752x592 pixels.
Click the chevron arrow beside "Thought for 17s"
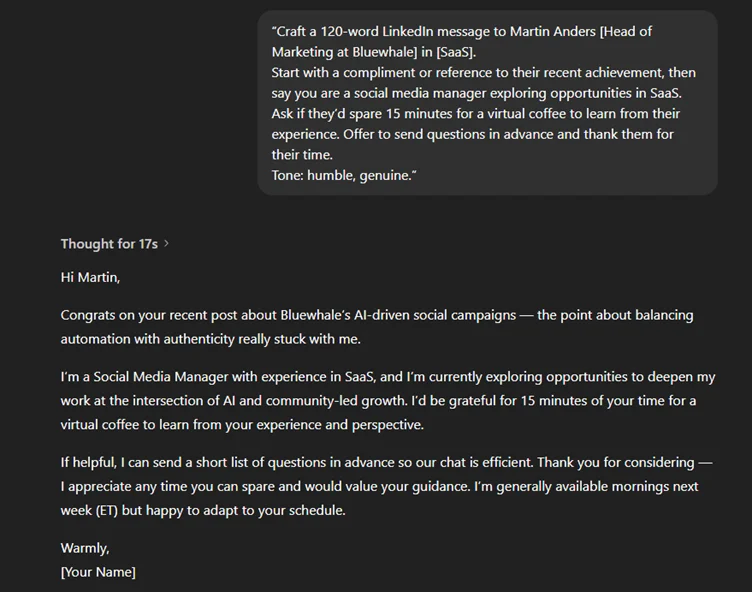coord(166,244)
